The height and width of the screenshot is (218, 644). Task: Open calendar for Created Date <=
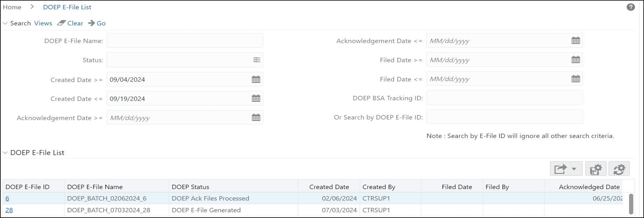[x=256, y=98]
